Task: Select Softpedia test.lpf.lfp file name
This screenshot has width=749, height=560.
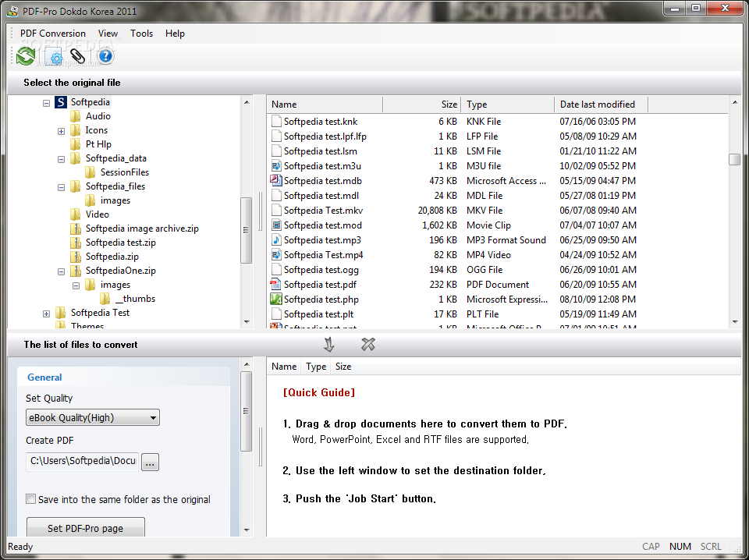Action: click(325, 136)
